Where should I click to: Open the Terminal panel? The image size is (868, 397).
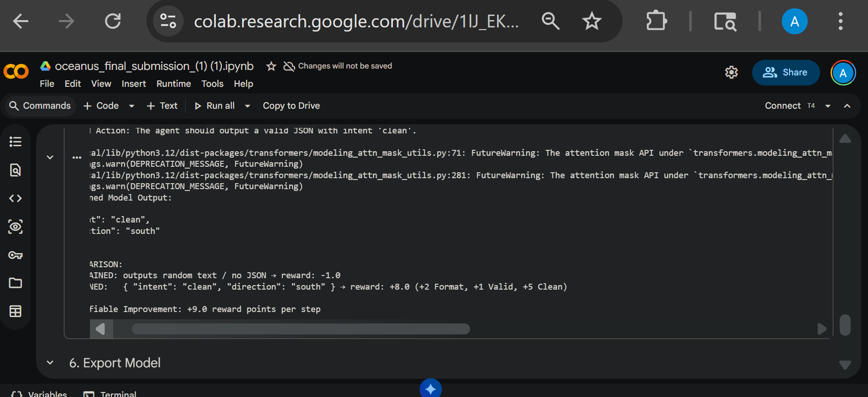point(110,394)
